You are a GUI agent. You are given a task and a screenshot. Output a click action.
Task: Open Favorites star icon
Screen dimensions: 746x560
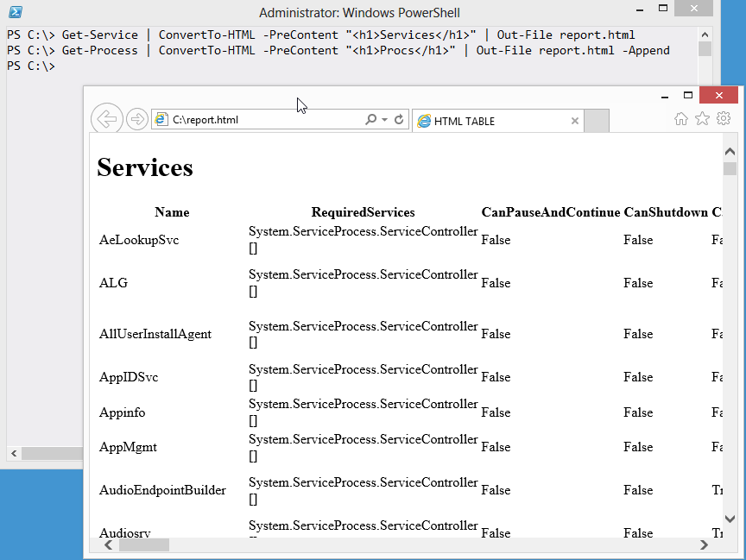702,119
